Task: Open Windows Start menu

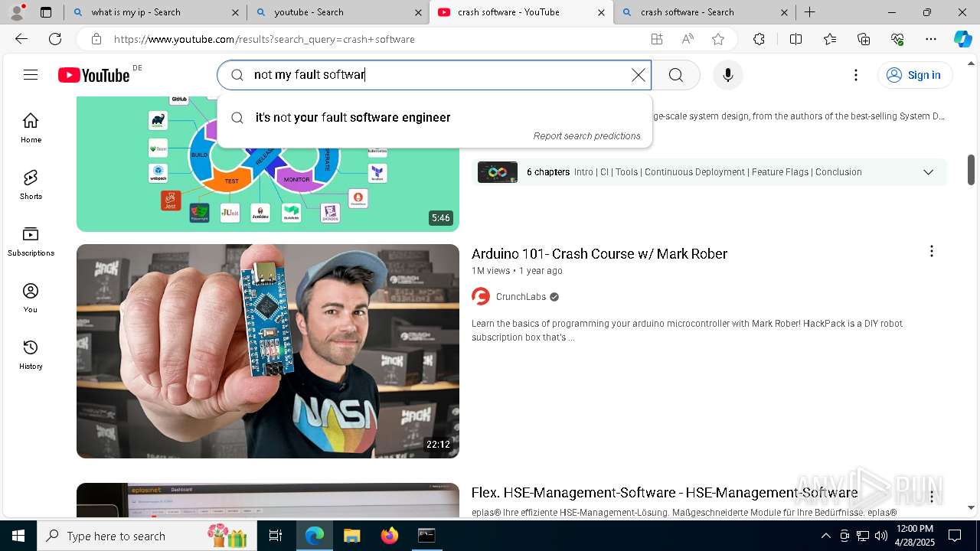Action: (x=18, y=536)
